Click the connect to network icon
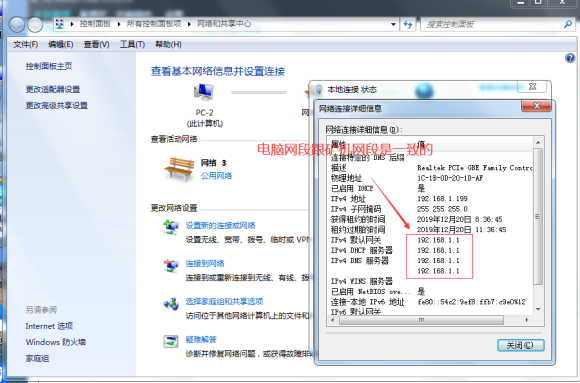 (171, 266)
